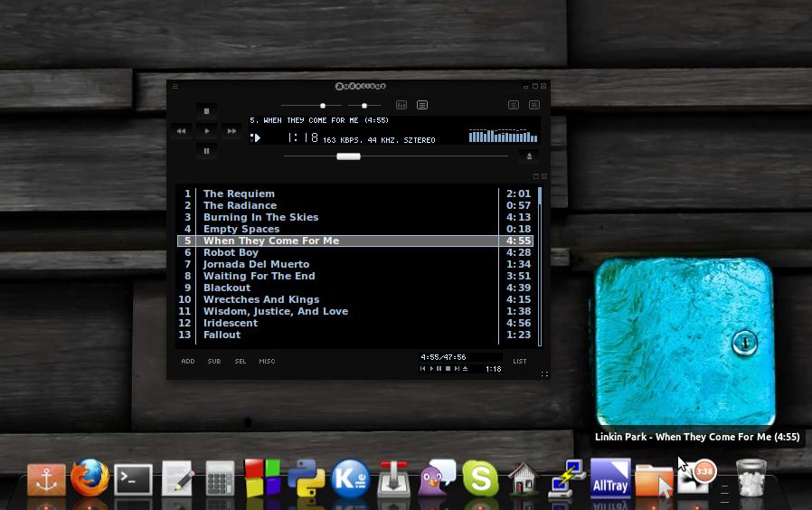Stop playback in Audacious
The image size is (812, 510).
tap(207, 111)
